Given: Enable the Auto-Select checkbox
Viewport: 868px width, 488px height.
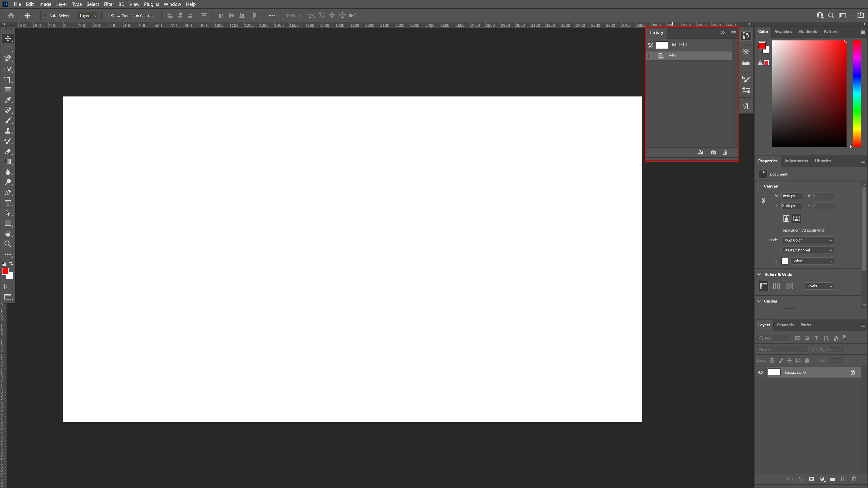Looking at the screenshot, I should [x=45, y=16].
